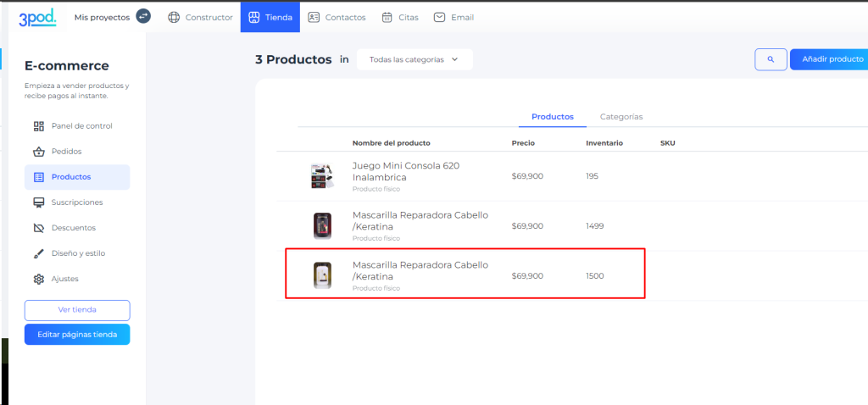This screenshot has width=868, height=405.
Task: Click the Panel de control dashboard icon
Action: [x=39, y=126]
